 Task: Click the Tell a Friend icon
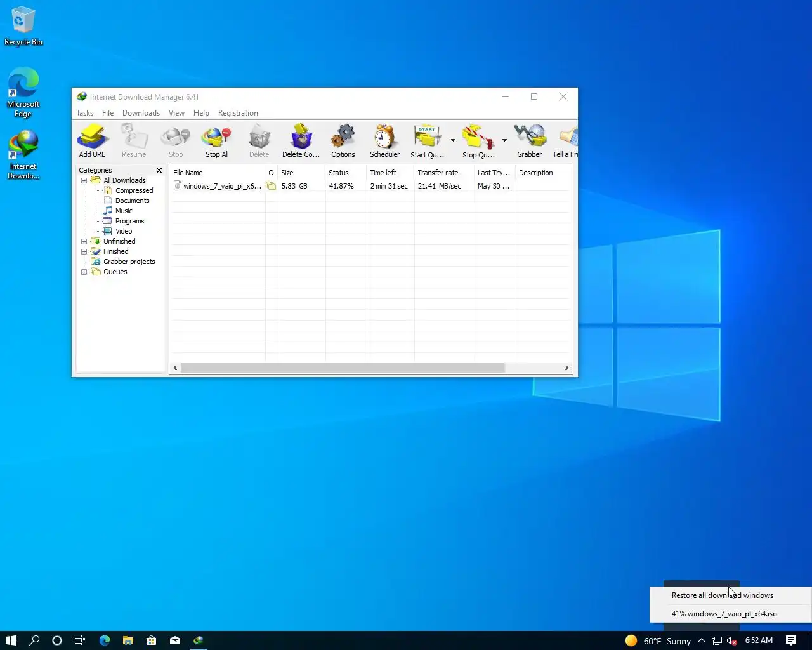click(x=566, y=140)
